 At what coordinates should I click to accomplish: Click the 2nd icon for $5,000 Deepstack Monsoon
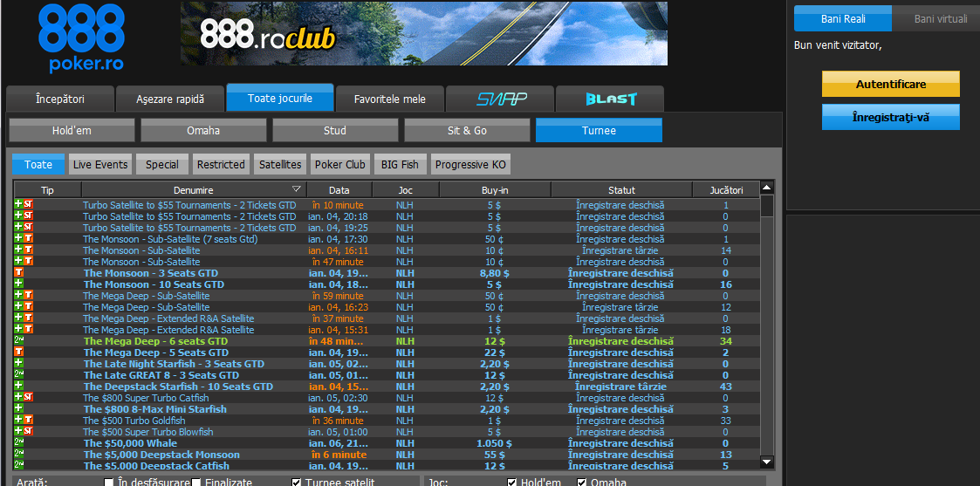[18, 454]
